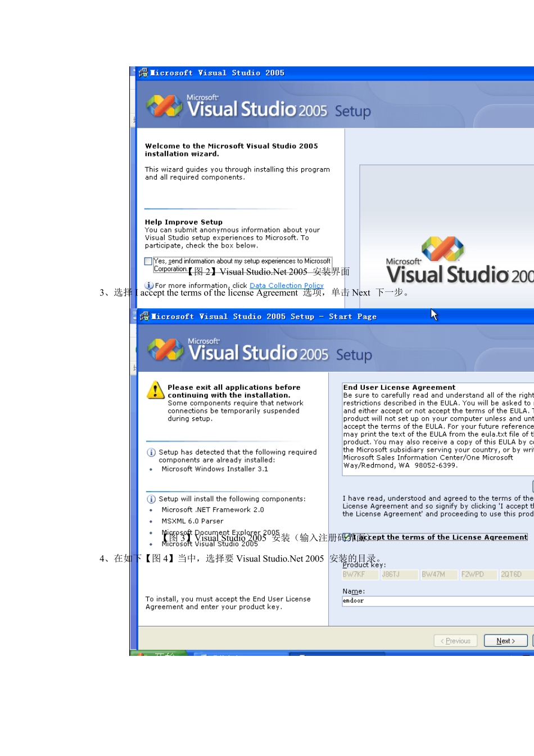Click info icon next to 'For more information'
The image size is (534, 756).
click(150, 286)
